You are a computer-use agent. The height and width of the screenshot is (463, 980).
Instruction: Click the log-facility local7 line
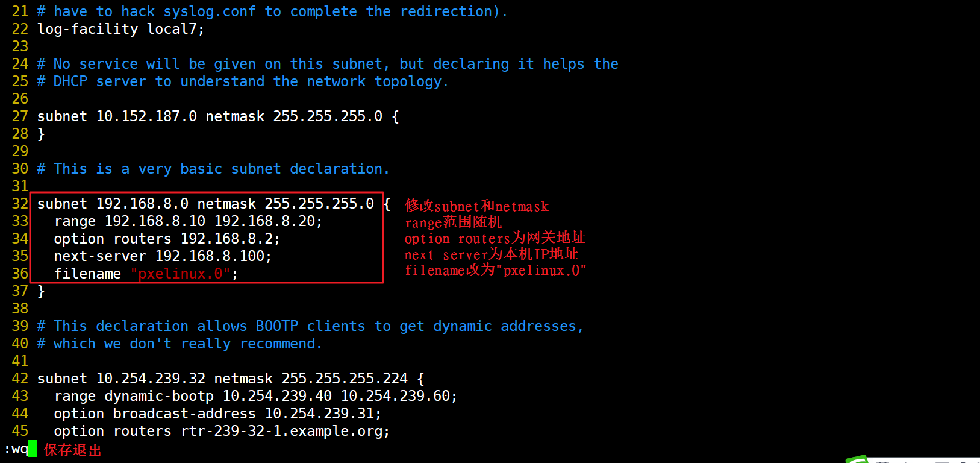[x=120, y=29]
